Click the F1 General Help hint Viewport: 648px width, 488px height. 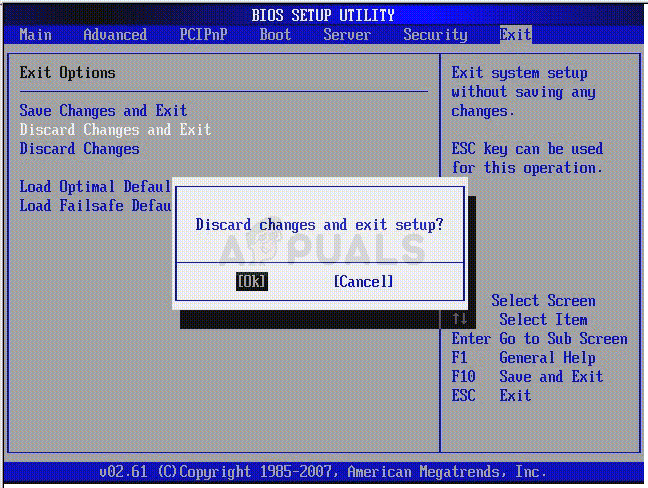point(523,357)
